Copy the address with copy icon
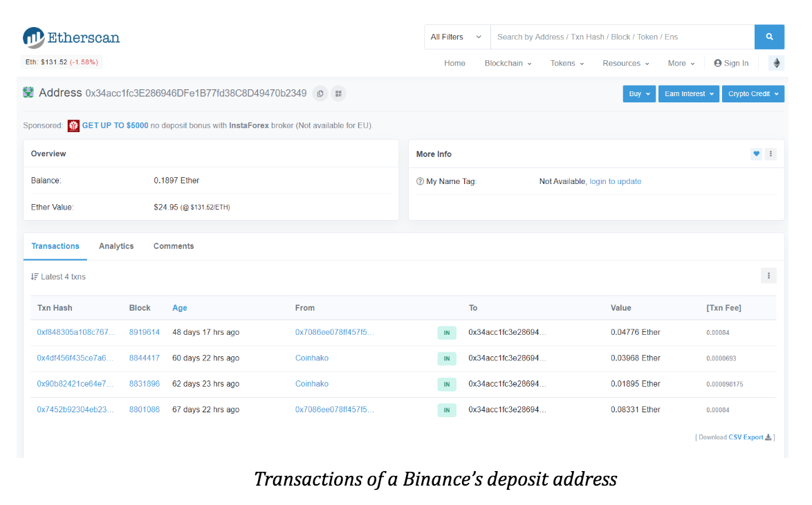The width and height of the screenshot is (812, 505). click(x=320, y=94)
